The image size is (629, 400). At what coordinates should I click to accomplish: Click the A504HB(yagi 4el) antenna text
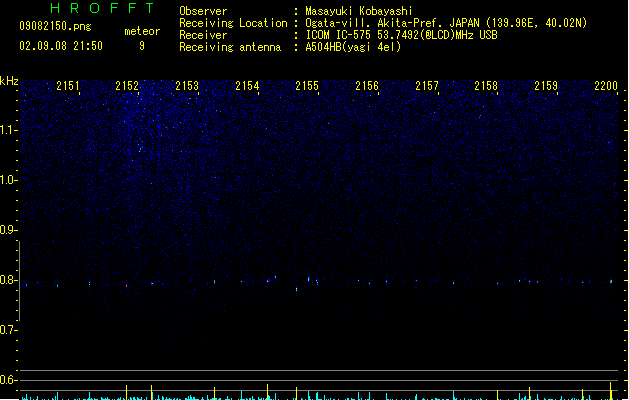(353, 47)
